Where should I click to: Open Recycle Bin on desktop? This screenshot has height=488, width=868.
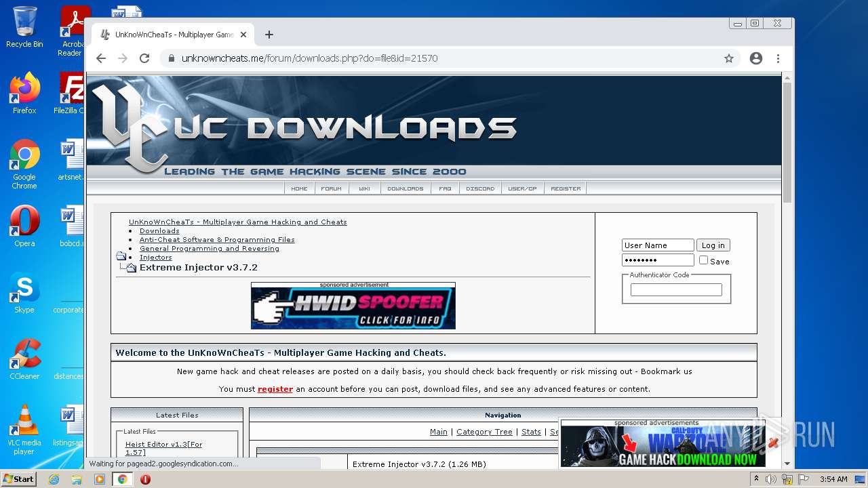(x=24, y=27)
